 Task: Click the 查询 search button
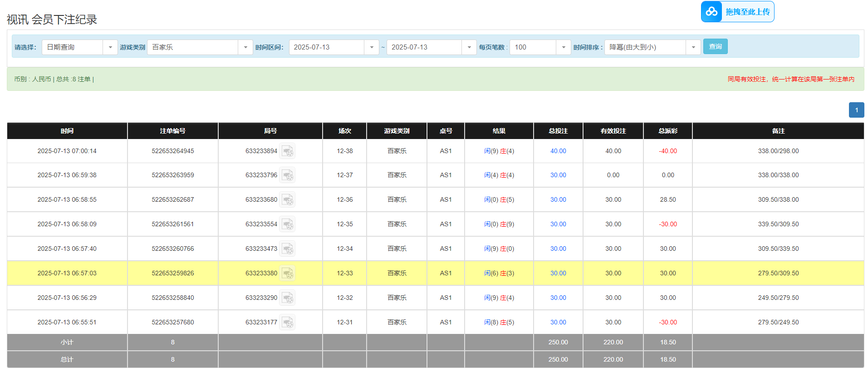point(715,47)
